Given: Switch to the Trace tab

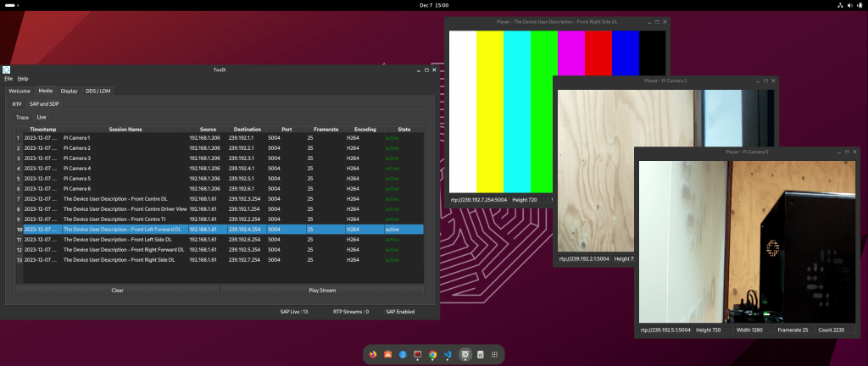Looking at the screenshot, I should pyautogui.click(x=22, y=117).
